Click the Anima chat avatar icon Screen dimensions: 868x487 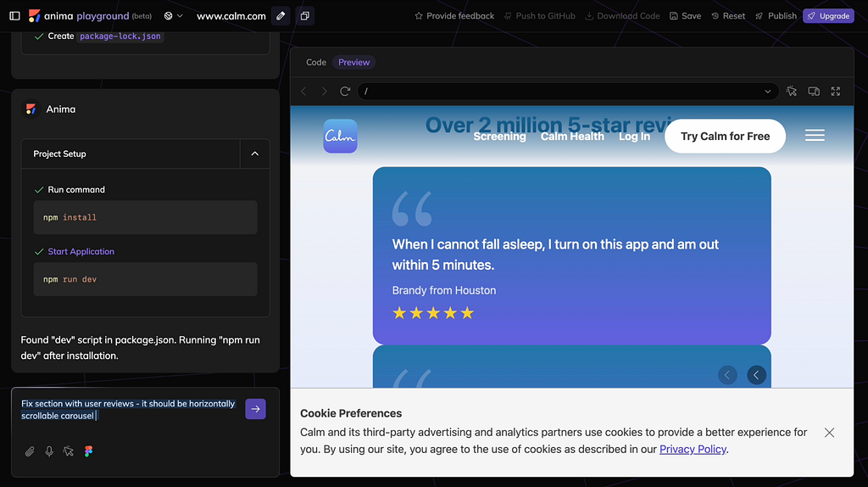pos(31,109)
